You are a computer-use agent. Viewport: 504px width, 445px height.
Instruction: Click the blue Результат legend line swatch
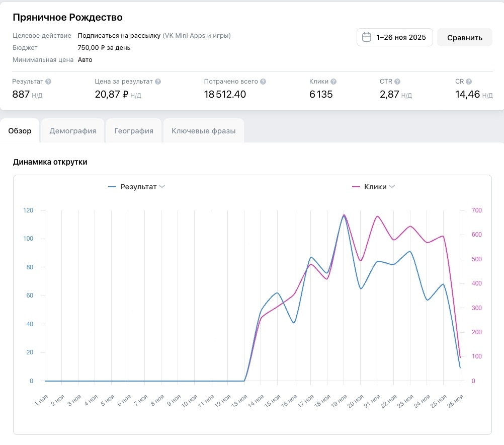point(112,187)
